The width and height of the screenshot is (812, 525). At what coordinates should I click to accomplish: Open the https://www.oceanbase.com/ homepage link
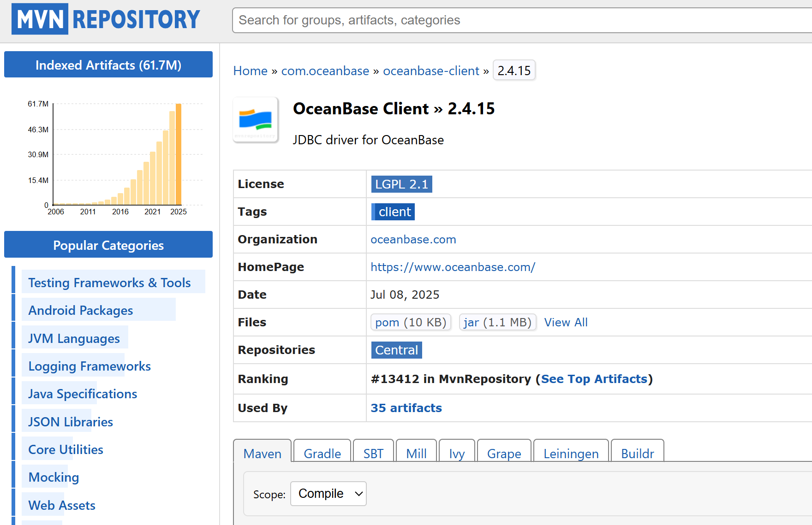pos(453,267)
